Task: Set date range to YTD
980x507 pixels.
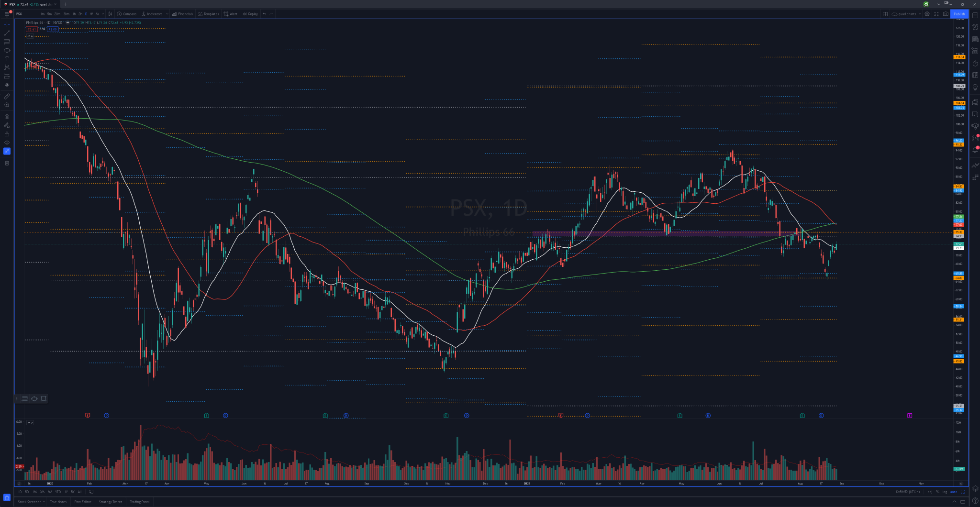Action: [x=58, y=492]
